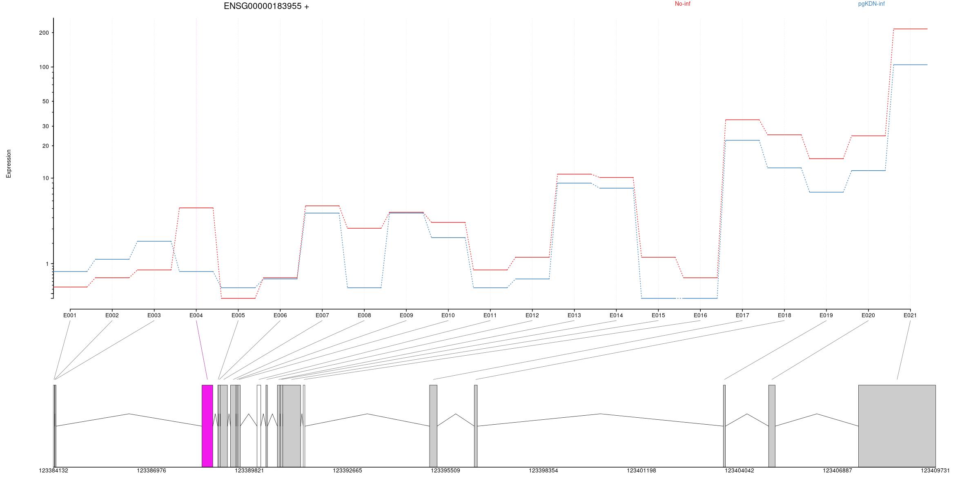The height and width of the screenshot is (490, 980).
Task: Click genomic coordinate 123401198
Action: [x=641, y=471]
